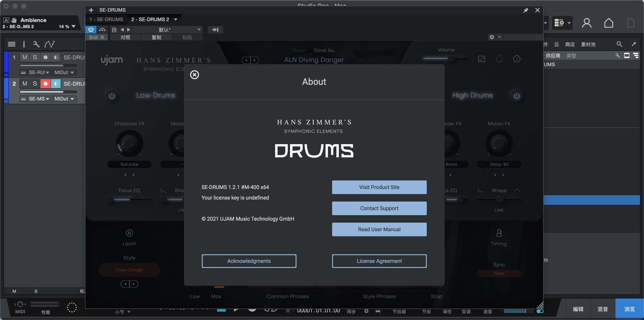
Task: Click the hand tool icon near Ambience
Action: 14,20
